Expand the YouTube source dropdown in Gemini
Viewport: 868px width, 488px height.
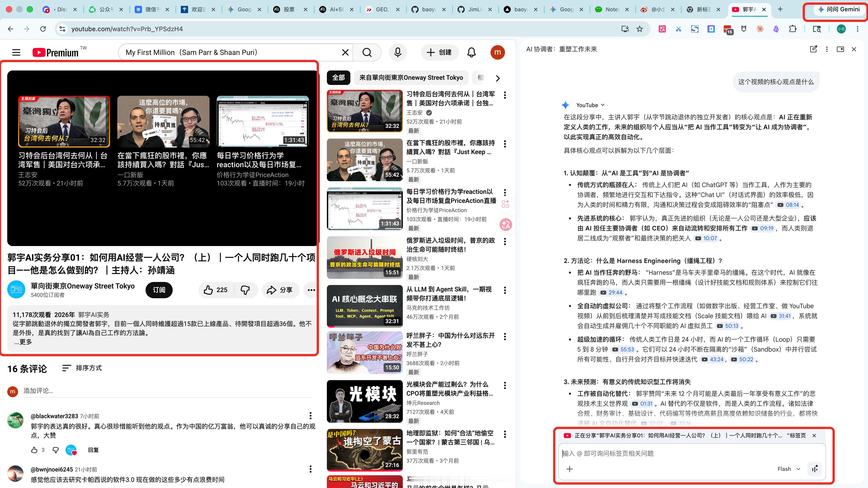[x=590, y=105]
